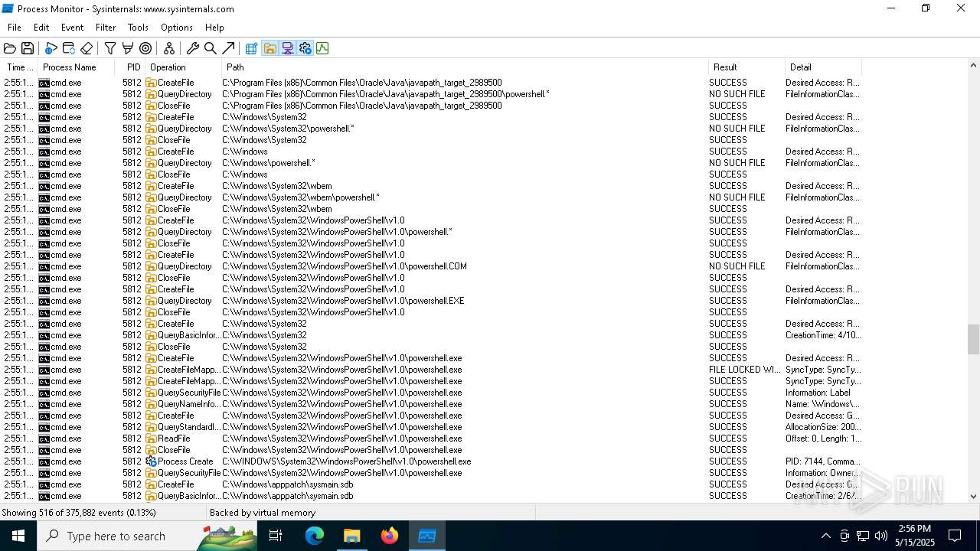Toggle Show Process and Thread Activity
The image size is (980, 551).
(305, 48)
